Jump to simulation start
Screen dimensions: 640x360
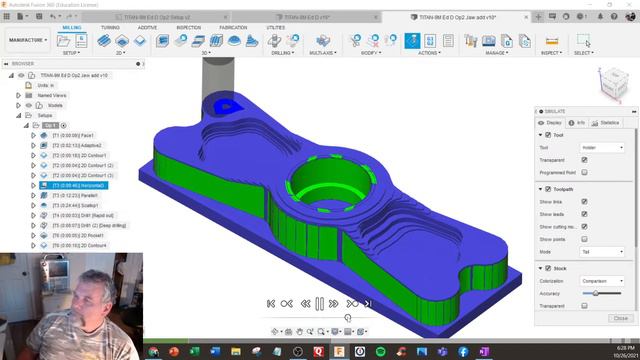pos(271,304)
